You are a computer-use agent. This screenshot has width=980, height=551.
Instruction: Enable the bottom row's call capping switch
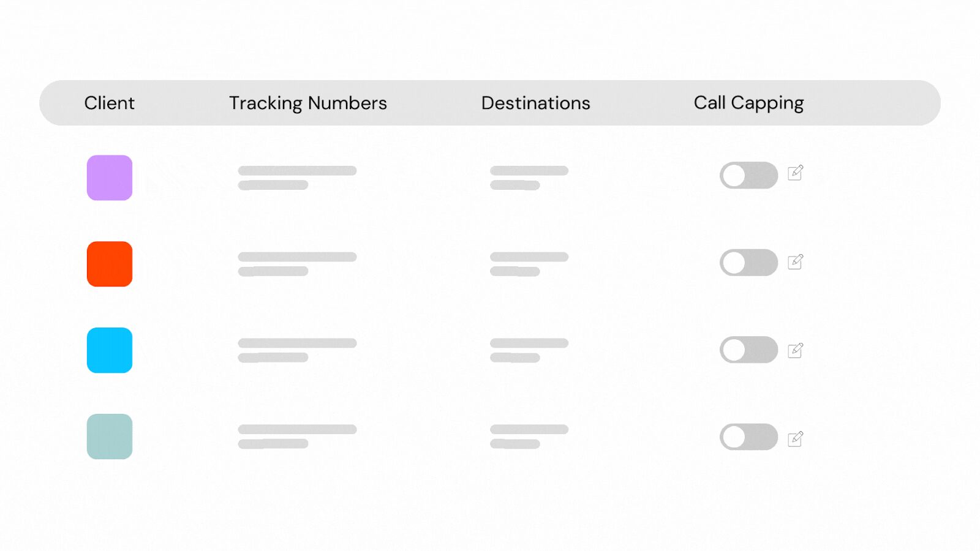pos(748,437)
